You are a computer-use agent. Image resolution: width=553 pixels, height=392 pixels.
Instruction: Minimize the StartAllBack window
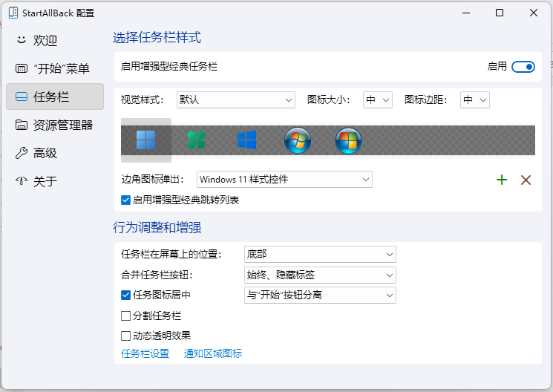tap(466, 13)
